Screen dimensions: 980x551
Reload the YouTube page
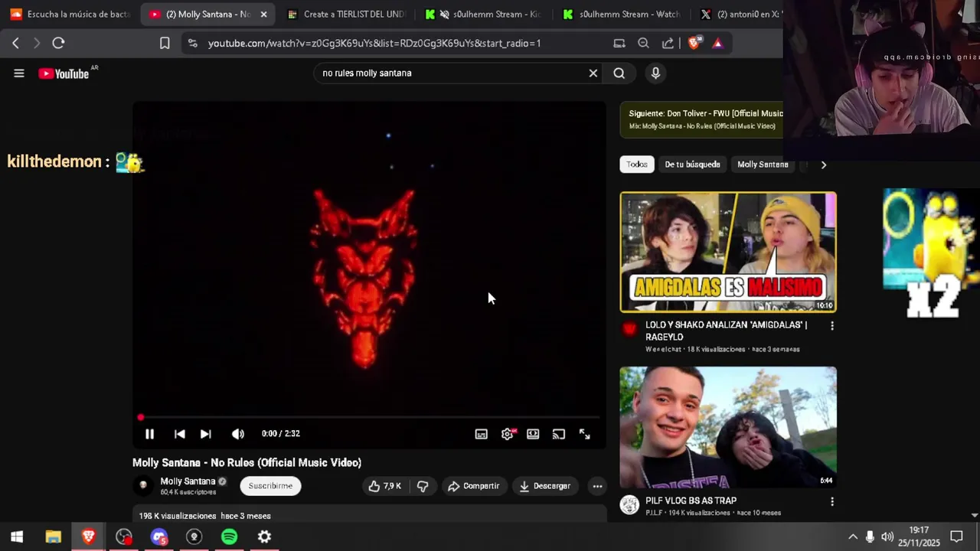pos(58,44)
